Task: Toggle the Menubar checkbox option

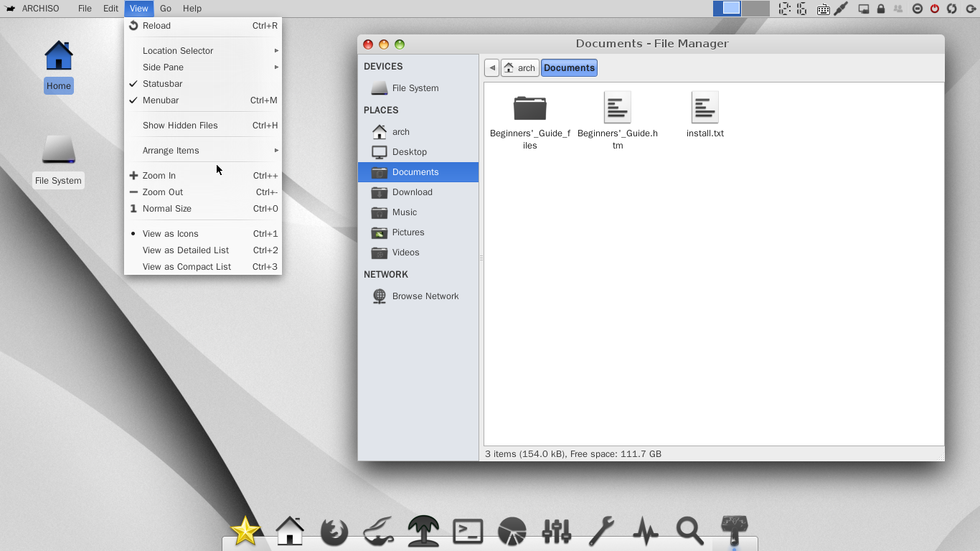Action: tap(203, 100)
